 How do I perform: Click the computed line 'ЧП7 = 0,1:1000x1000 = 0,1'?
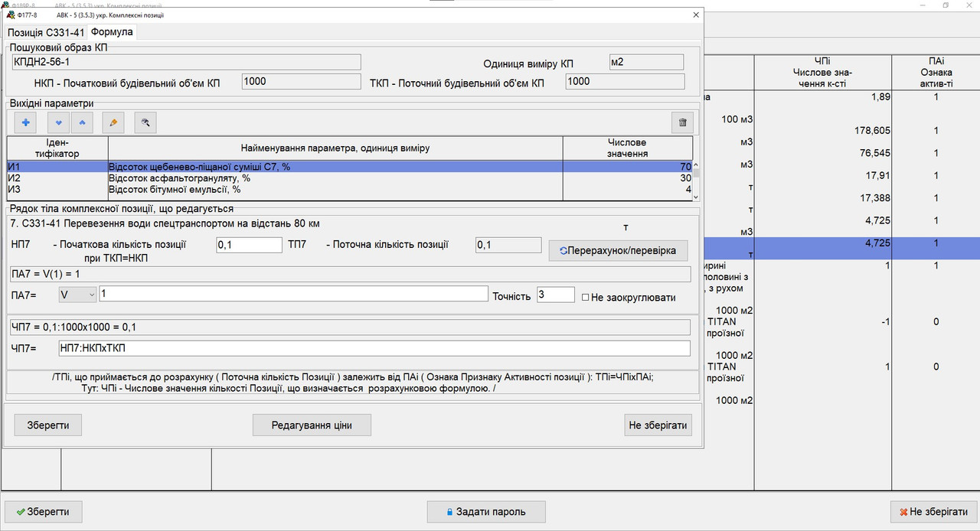click(350, 327)
